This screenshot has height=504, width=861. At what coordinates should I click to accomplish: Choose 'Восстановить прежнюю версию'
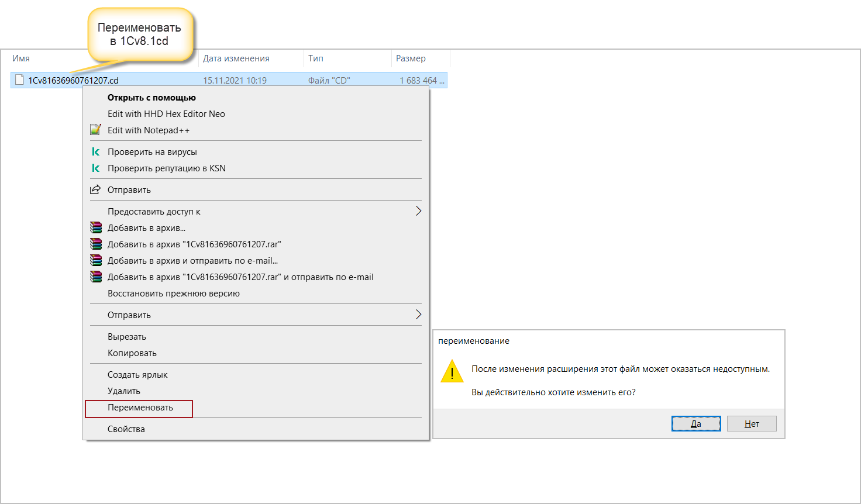tap(174, 294)
